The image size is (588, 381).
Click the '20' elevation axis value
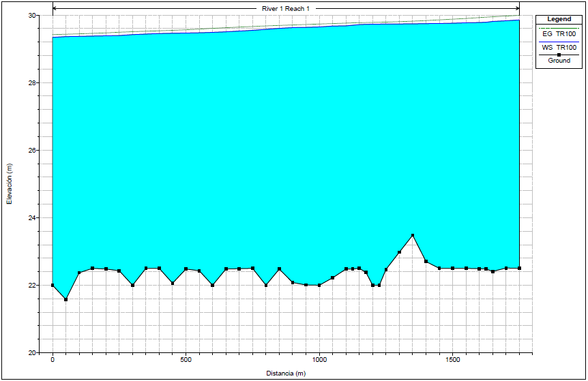[32, 352]
